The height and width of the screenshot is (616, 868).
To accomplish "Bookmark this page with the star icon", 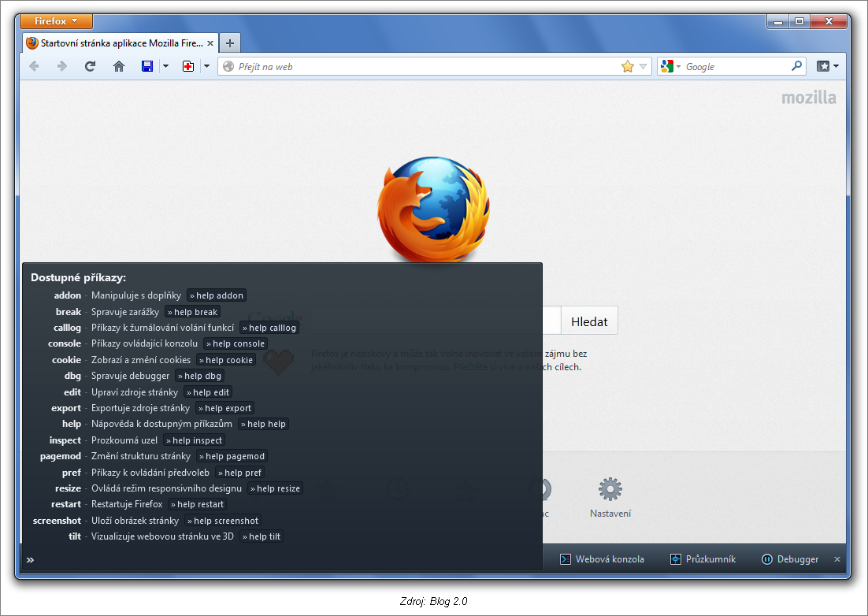I will click(x=627, y=67).
